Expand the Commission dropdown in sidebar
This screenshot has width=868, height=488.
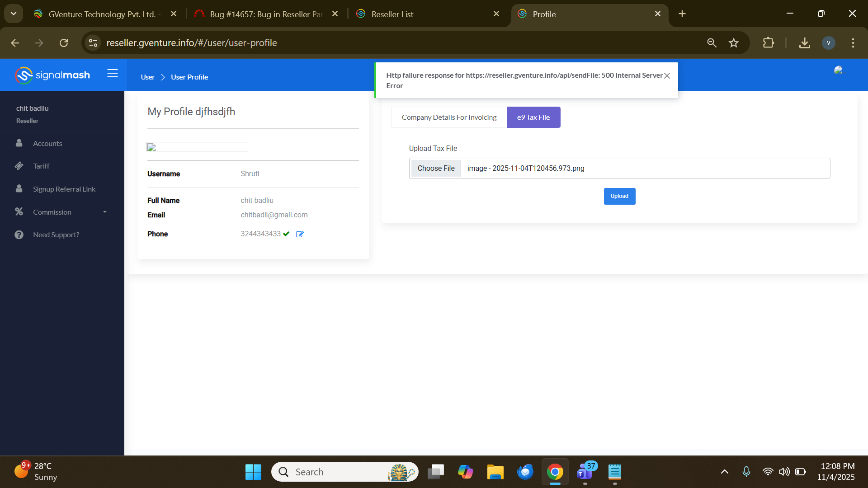click(105, 212)
